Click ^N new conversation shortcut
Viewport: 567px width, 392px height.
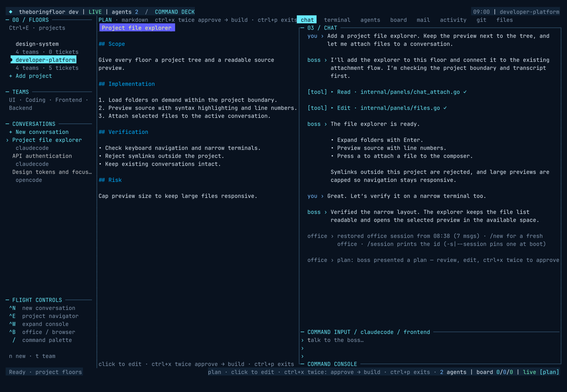coord(42,308)
